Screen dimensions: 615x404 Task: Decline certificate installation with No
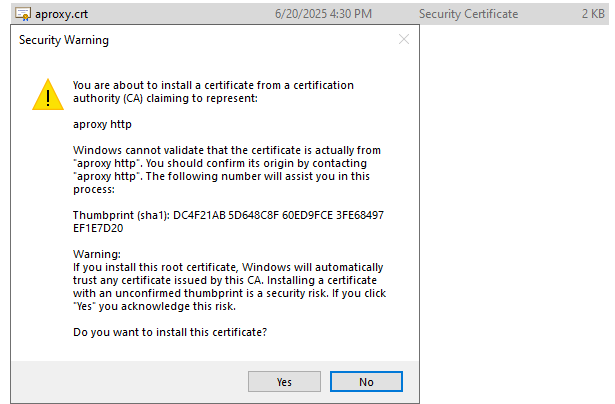point(366,382)
